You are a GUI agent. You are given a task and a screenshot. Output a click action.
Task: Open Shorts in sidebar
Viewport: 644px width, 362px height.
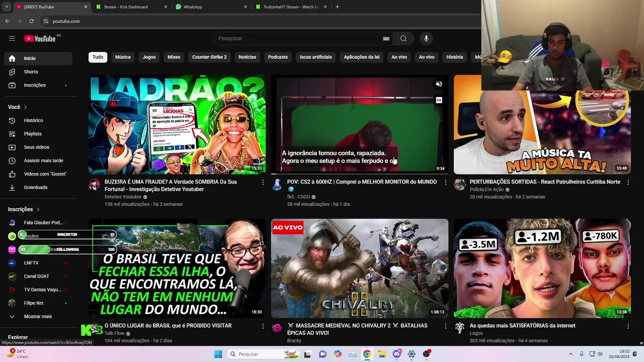pos(38,72)
